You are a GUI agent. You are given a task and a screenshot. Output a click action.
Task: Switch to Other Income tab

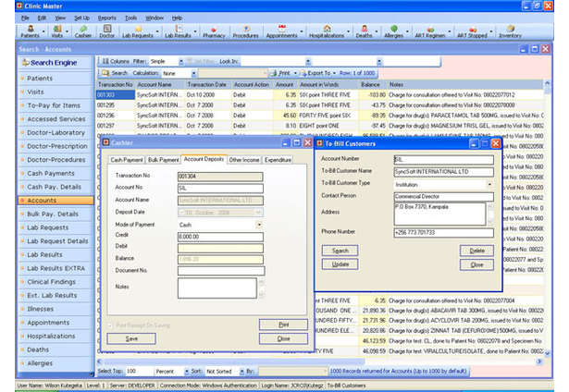coord(244,160)
